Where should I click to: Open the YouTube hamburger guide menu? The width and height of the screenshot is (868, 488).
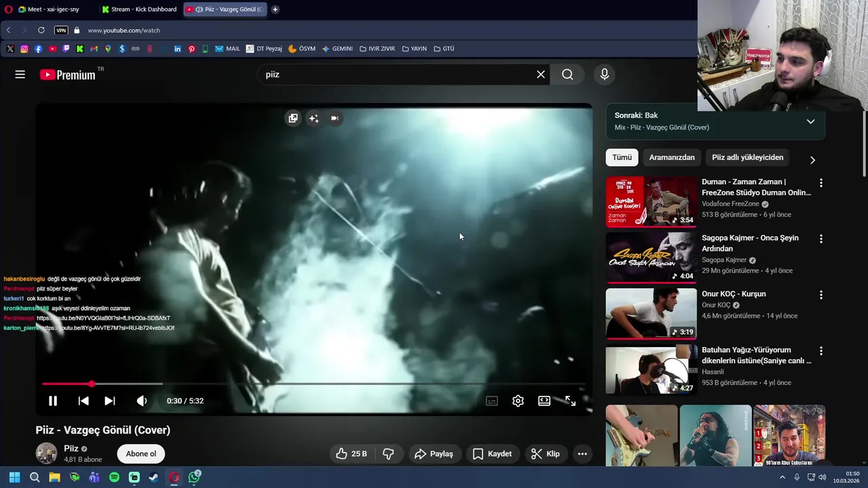(x=20, y=75)
